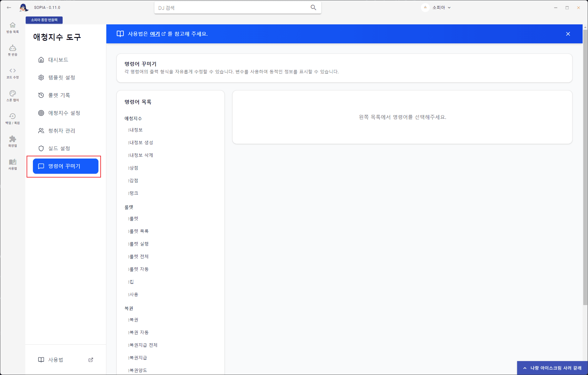Open the 방송 목록 sidebar panel
The width and height of the screenshot is (588, 375).
[x=12, y=27]
